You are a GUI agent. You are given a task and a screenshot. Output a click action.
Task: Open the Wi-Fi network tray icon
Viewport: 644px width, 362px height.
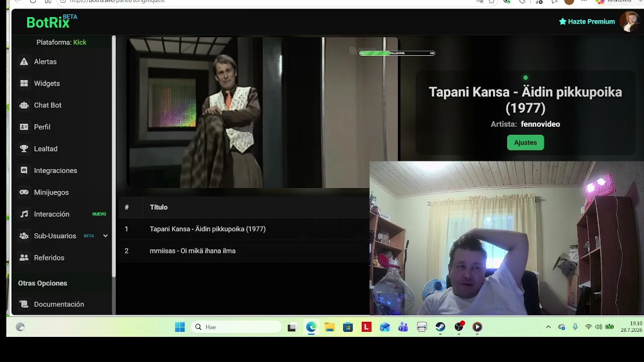588,327
